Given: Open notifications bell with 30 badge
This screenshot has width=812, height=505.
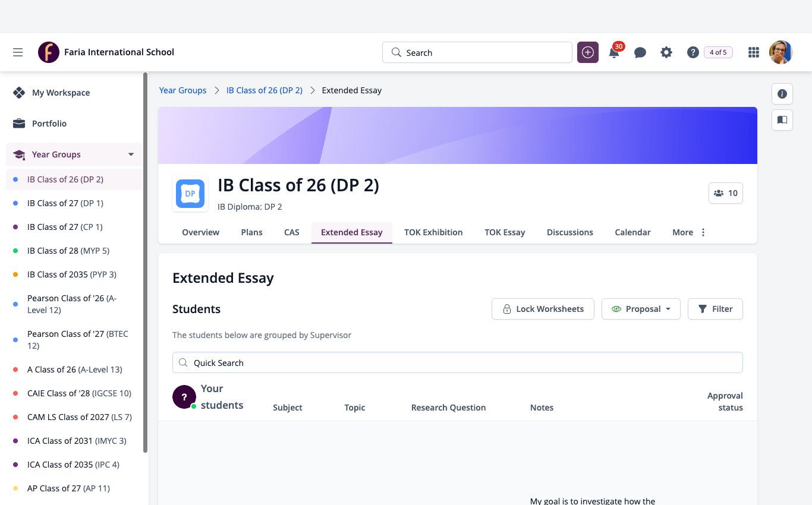Looking at the screenshot, I should point(615,52).
